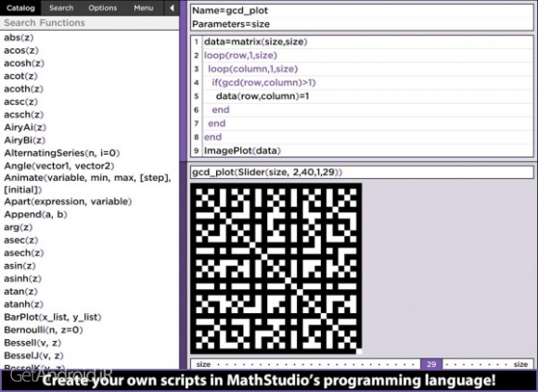This screenshot has height=392, width=538.
Task: Select acsch(z) in the function list
Action: pos(24,114)
